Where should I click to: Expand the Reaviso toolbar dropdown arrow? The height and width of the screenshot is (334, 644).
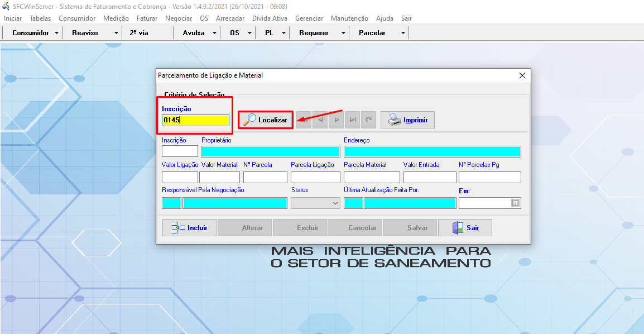pos(116,33)
